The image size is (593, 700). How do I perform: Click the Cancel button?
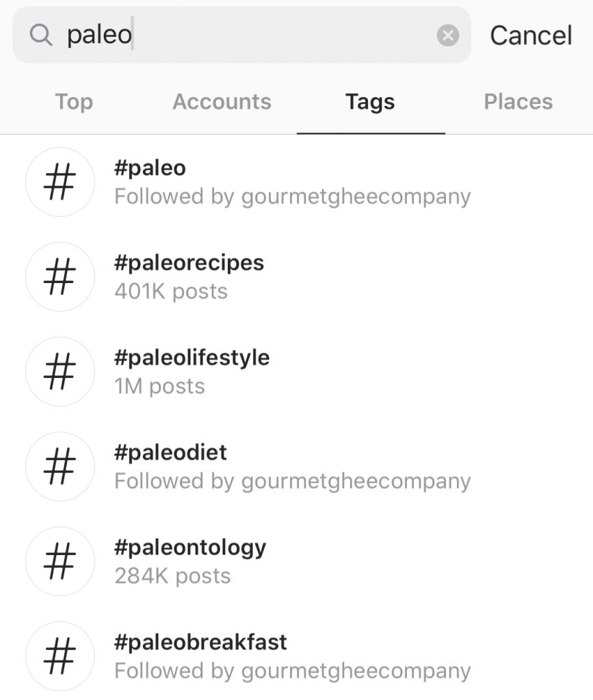tap(530, 35)
